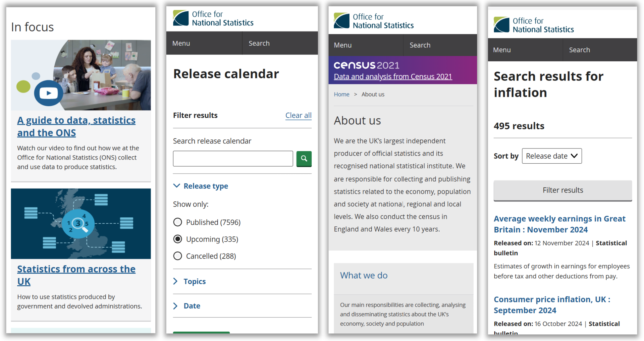Select the Cancelled radio button

(x=178, y=256)
